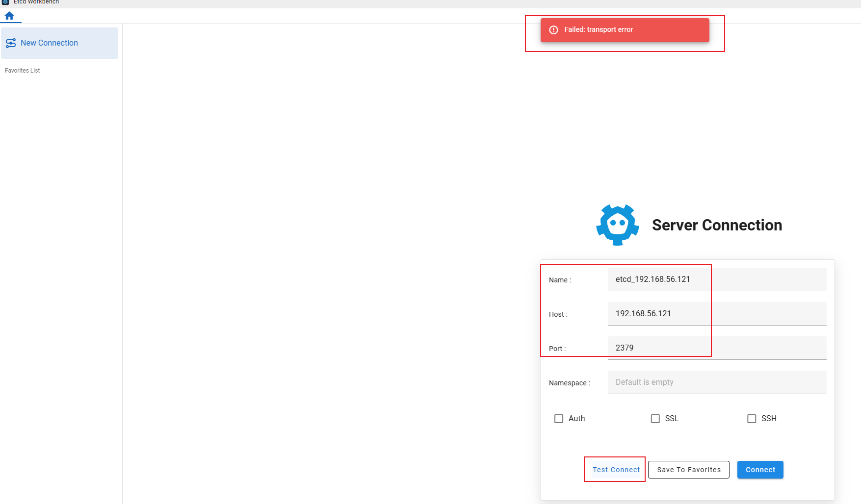Click the Auth checkbox label text
Viewport: 861px width, 504px height.
pyautogui.click(x=577, y=419)
